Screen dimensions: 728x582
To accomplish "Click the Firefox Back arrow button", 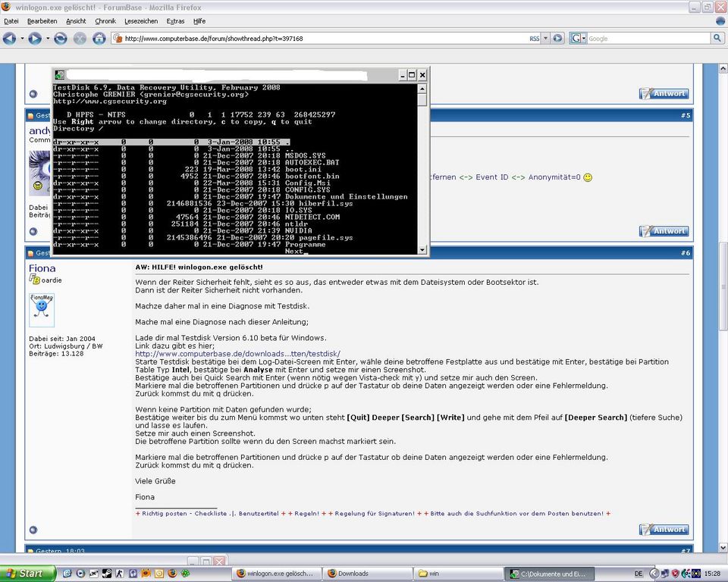I will (9, 39).
